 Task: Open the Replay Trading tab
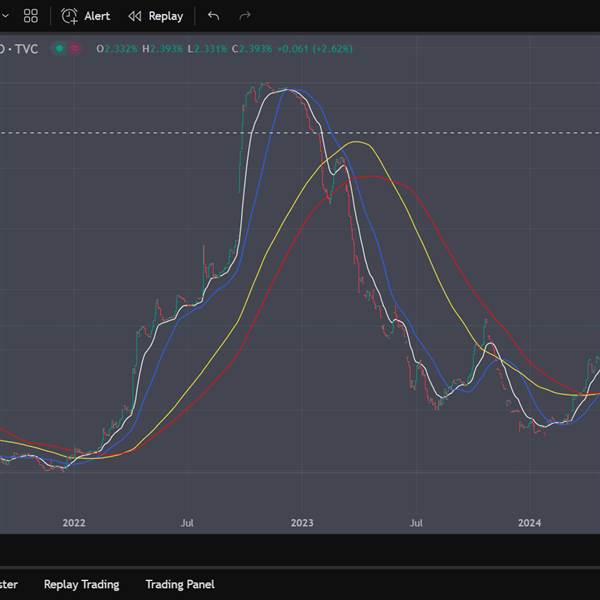[x=82, y=584]
